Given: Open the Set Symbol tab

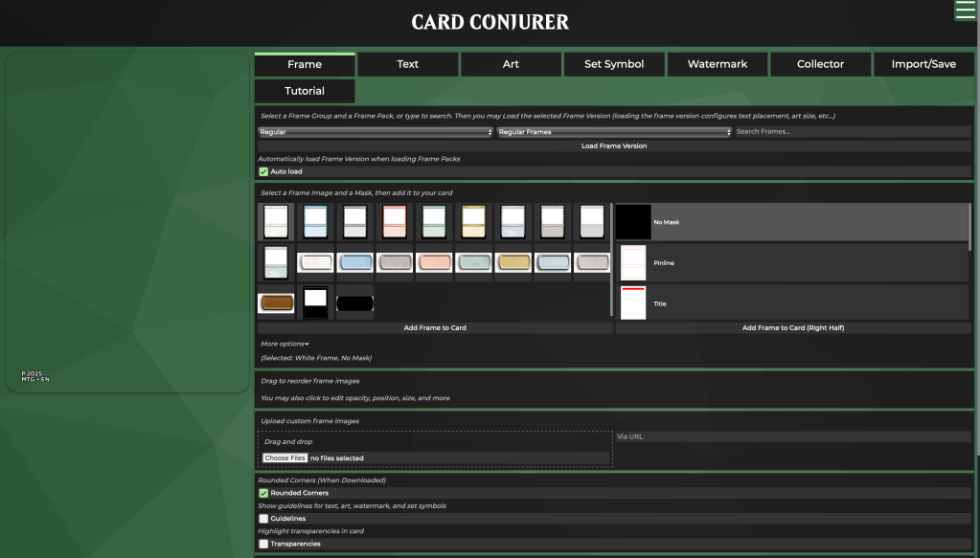Looking at the screenshot, I should click(614, 64).
